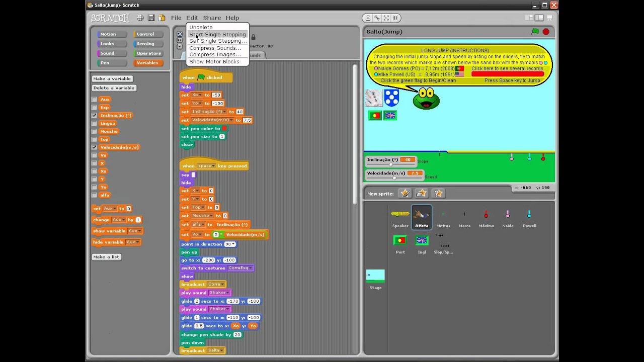644x362 pixels.
Task: Choose new sprite from file
Action: pos(422,193)
